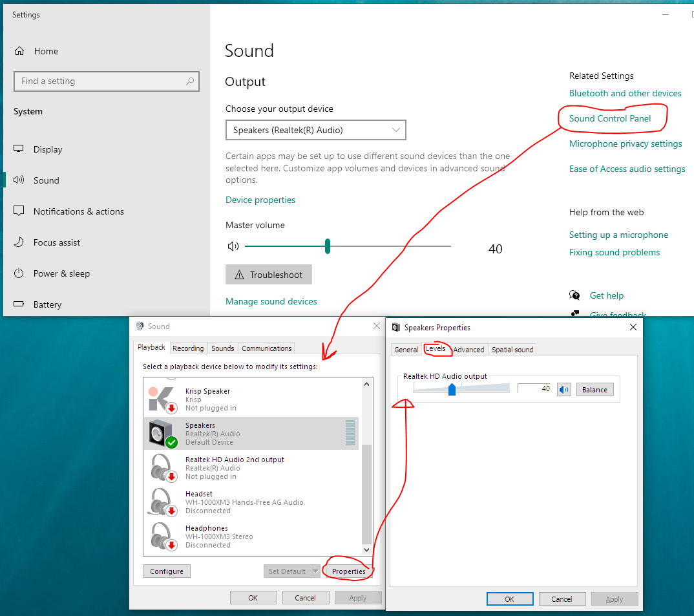Click the master volume speaker icon
694x616 pixels.
tap(233, 246)
